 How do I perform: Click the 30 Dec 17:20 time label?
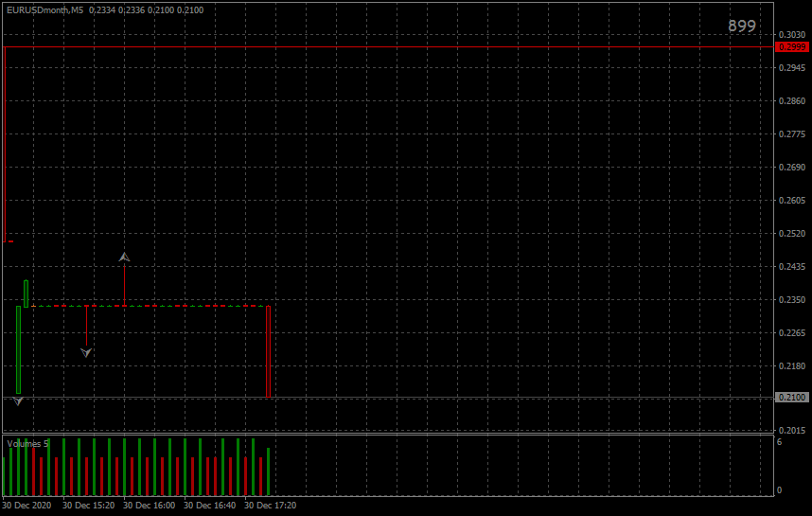coord(271,506)
